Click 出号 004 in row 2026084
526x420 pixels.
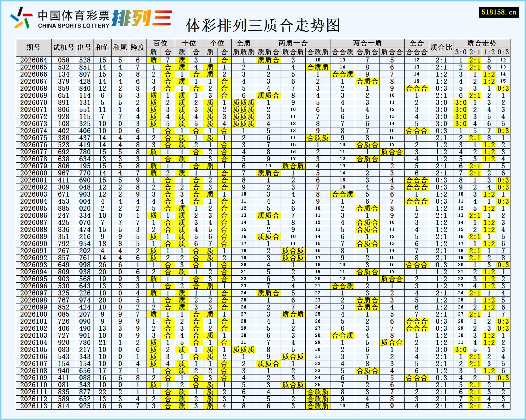pos(85,201)
